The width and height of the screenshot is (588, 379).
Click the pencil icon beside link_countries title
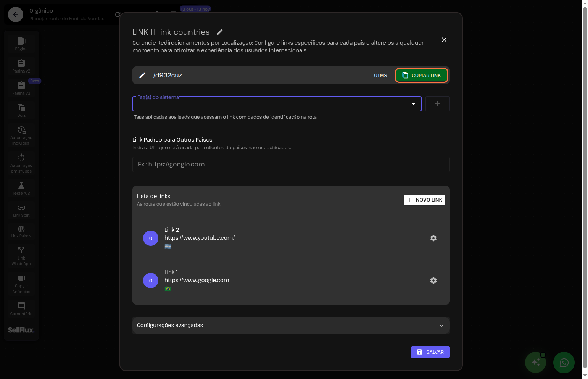click(219, 32)
